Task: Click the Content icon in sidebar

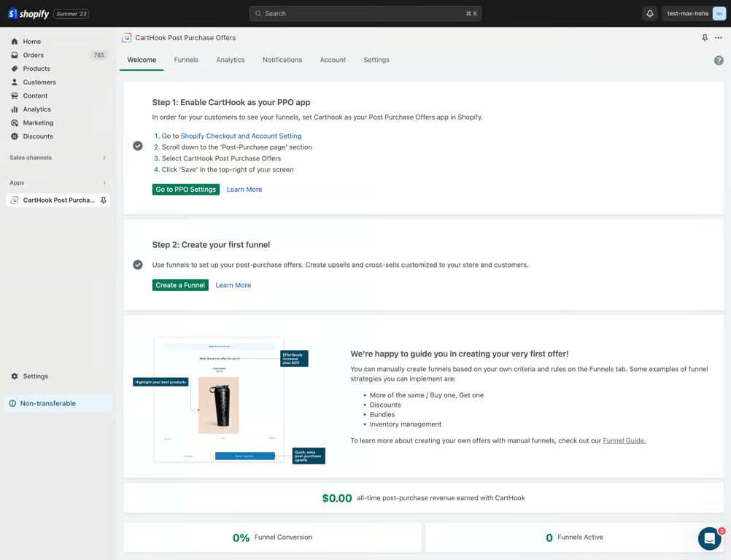Action: (15, 96)
